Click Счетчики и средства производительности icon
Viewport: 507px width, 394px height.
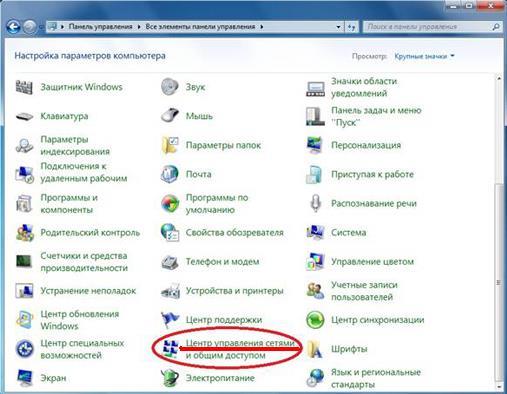[24, 261]
